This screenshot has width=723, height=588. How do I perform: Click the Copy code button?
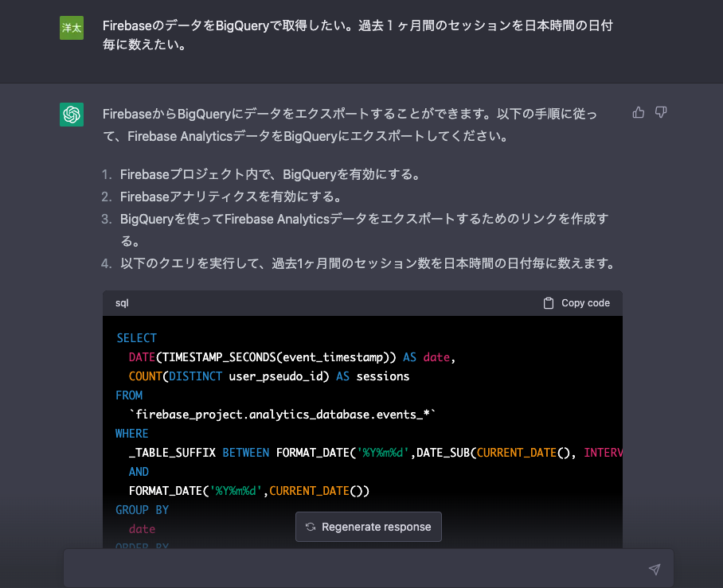(576, 303)
